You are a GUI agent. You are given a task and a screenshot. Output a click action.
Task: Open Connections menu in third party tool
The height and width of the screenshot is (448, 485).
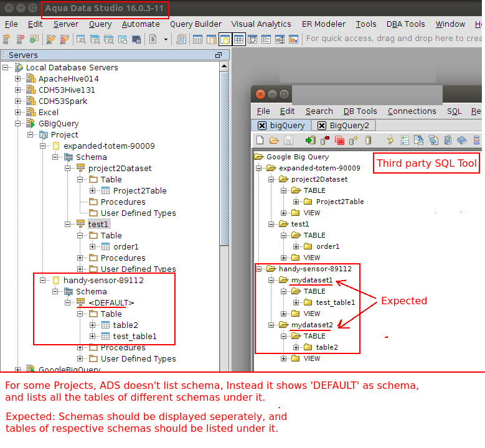(x=412, y=111)
